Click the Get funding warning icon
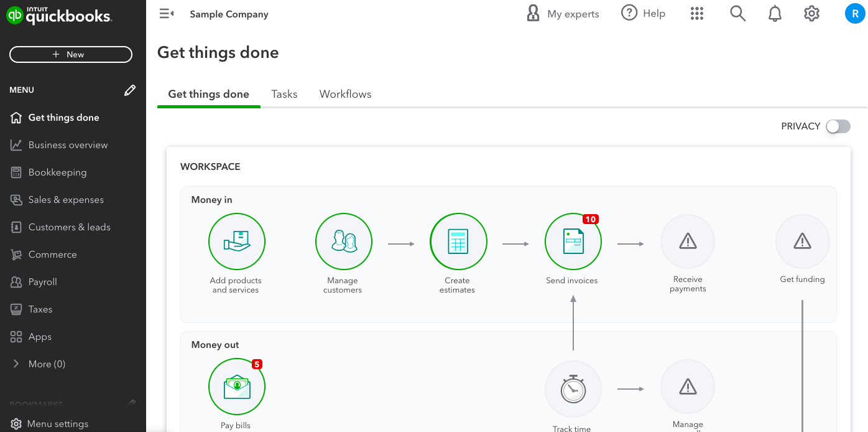 803,242
